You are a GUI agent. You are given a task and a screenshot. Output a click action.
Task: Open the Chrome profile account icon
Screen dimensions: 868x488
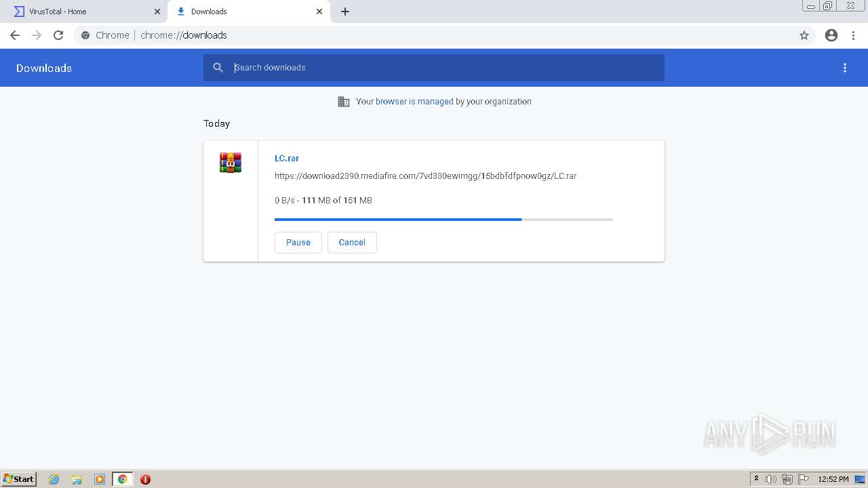pos(831,35)
